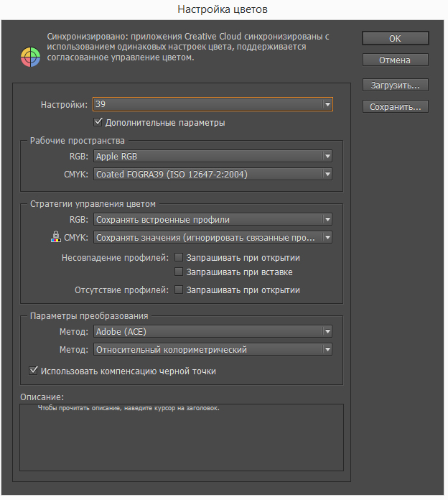Click the Синхронизировано status message text
This screenshot has width=448, height=500.
point(188,47)
